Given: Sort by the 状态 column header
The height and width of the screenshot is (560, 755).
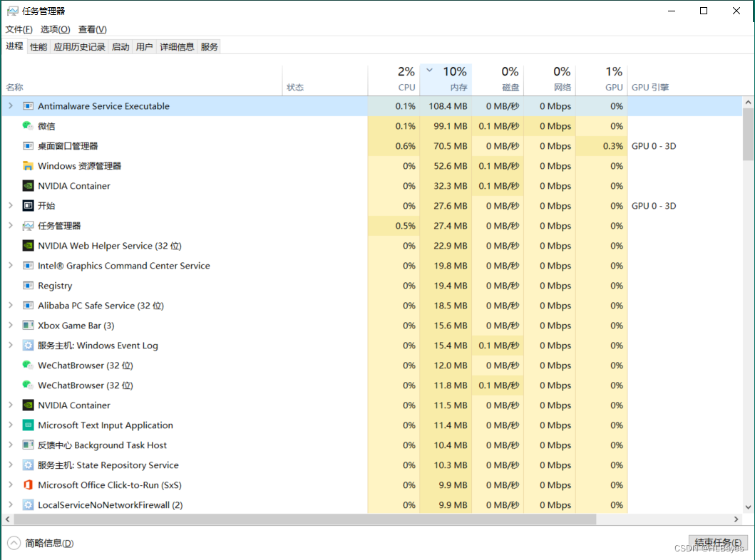Looking at the screenshot, I should [x=325, y=79].
